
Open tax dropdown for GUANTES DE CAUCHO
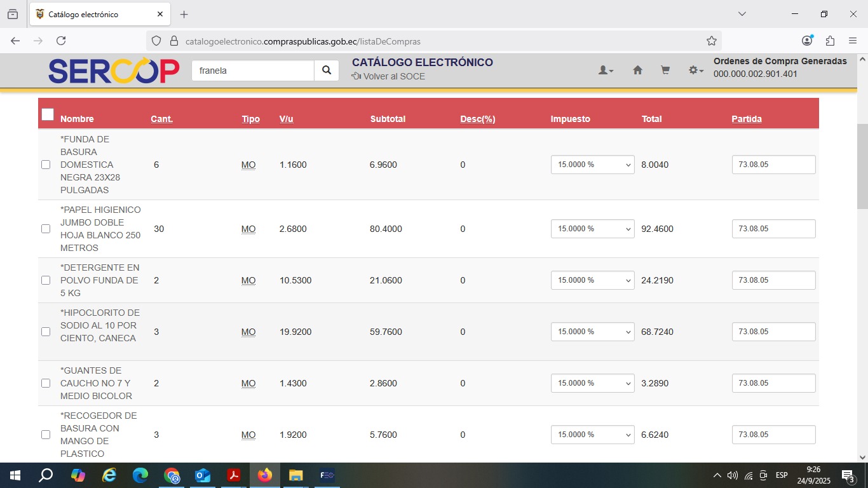coord(592,383)
